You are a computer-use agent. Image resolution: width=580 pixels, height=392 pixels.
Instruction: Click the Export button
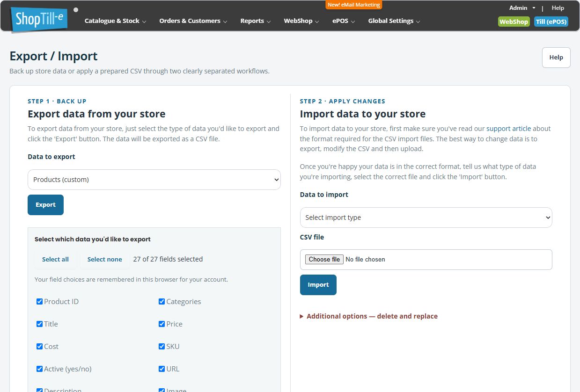45,205
